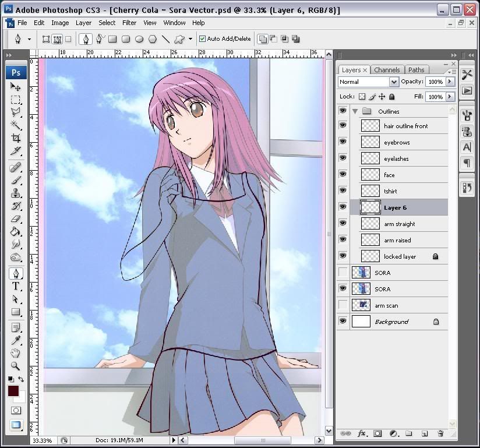
Task: Open the Filter menu
Action: pyautogui.click(x=129, y=23)
